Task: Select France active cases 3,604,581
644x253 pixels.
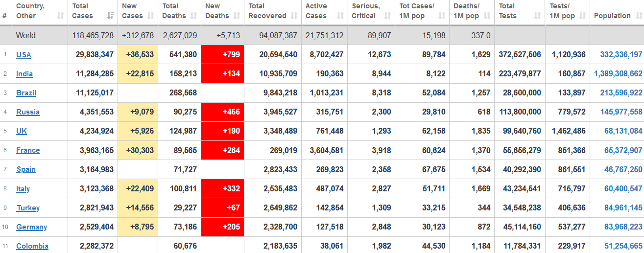Action: [x=327, y=150]
